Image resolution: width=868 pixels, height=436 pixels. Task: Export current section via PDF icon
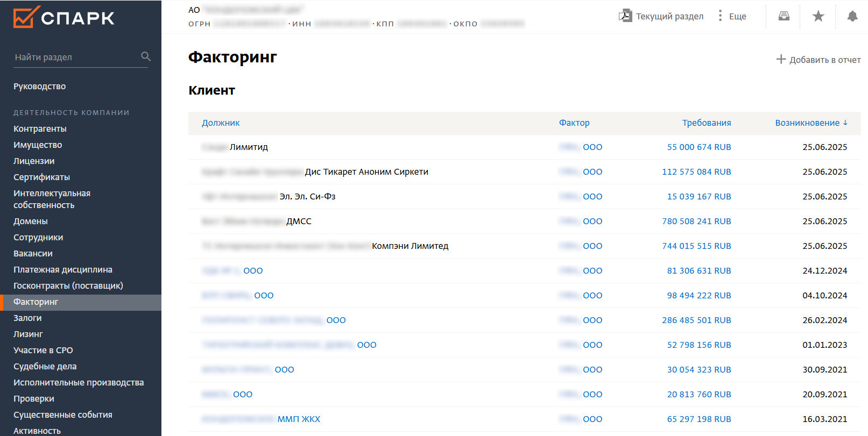pos(625,16)
